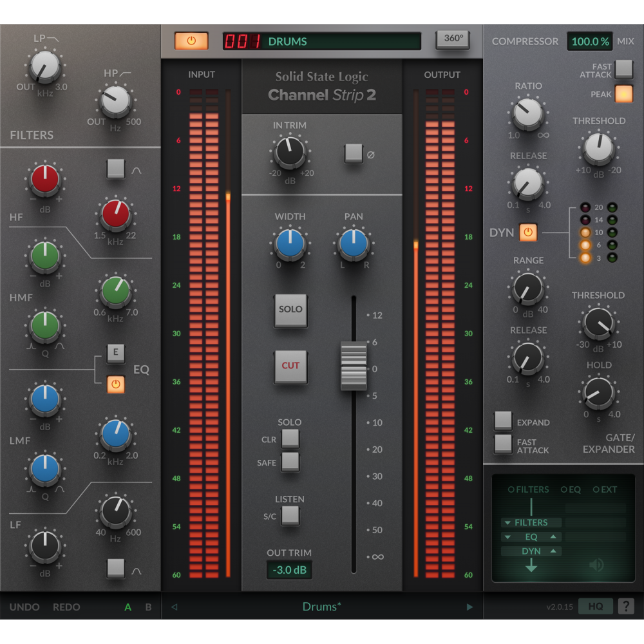The image size is (644, 644).
Task: Click the HQ mode icon in bottom bar
Action: [x=595, y=606]
